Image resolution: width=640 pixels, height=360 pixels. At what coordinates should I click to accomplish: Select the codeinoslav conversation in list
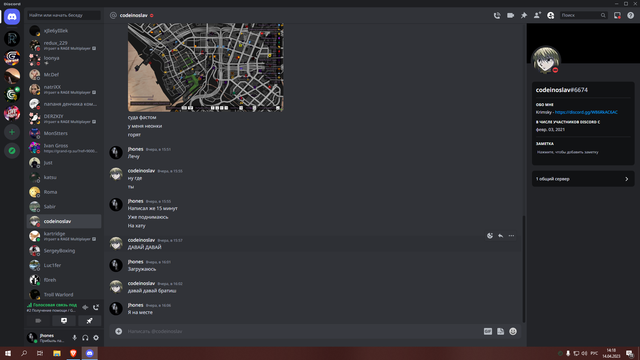point(64,221)
